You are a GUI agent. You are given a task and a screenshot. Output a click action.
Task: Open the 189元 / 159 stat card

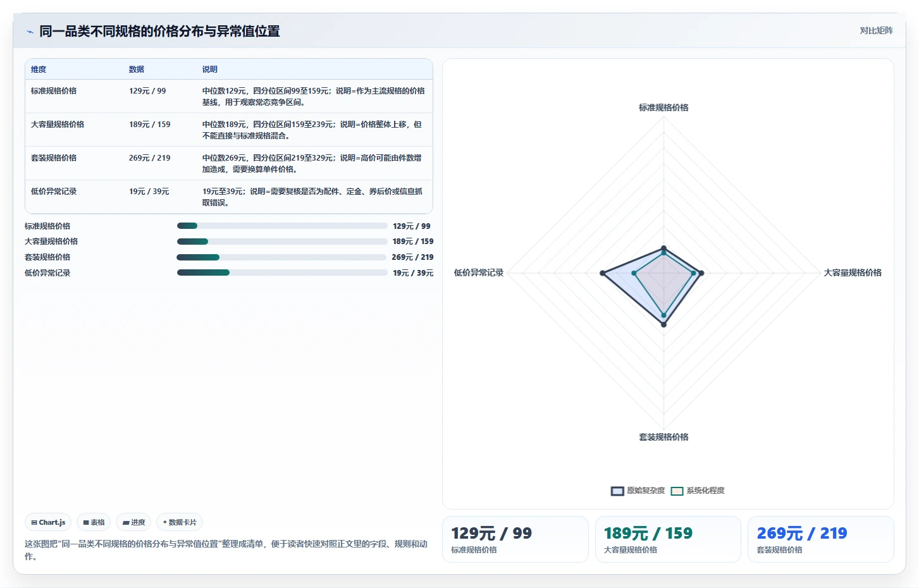668,539
